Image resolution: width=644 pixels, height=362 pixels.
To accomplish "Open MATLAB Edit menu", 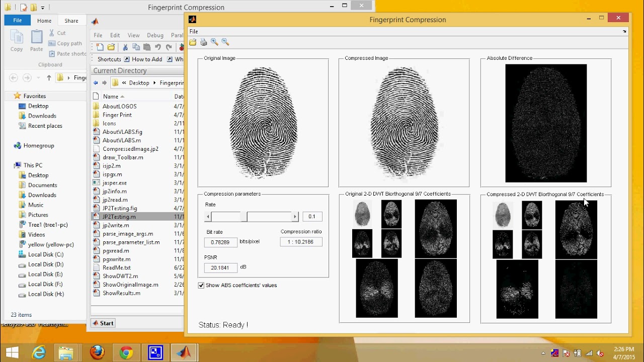I will point(115,35).
